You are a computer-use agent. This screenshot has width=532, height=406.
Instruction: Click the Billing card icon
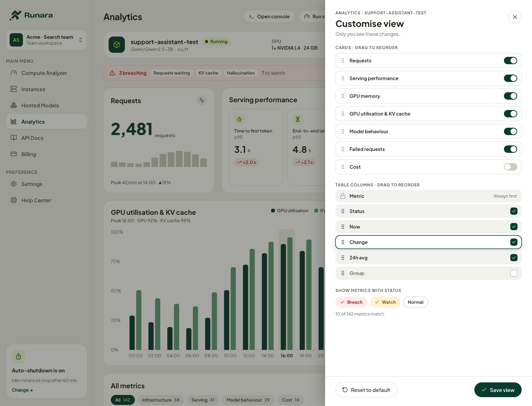[14, 154]
